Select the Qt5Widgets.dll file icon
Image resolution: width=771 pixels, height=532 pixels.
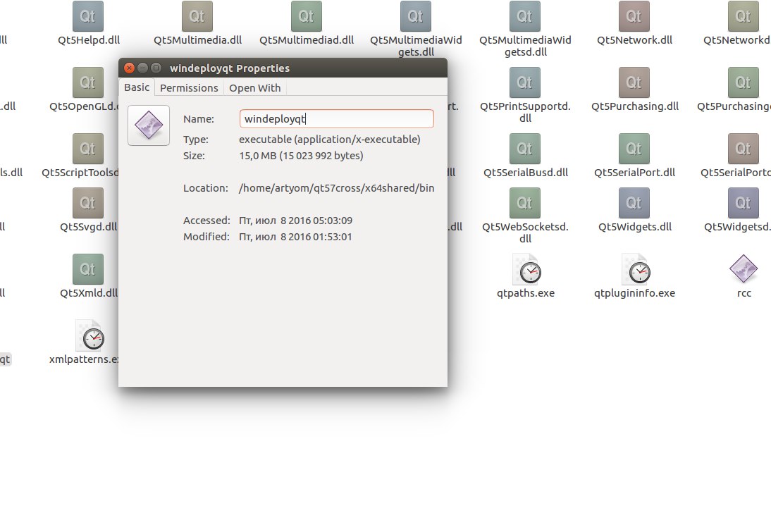634,202
